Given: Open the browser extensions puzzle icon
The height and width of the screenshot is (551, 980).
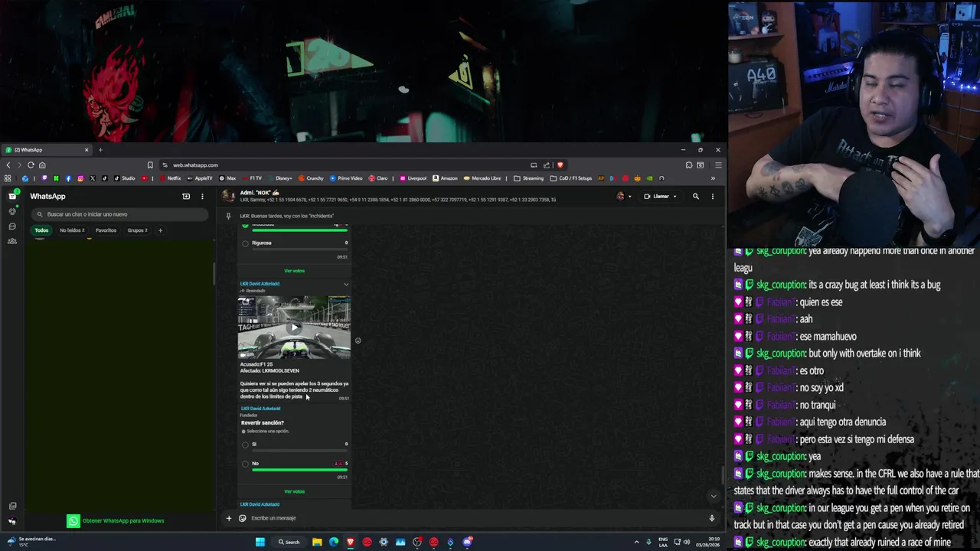Looking at the screenshot, I should coord(689,165).
